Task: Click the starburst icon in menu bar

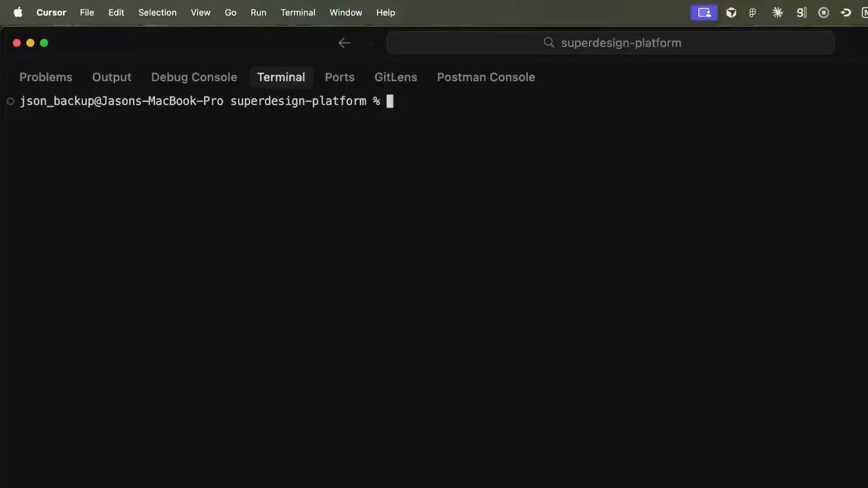Action: [778, 12]
